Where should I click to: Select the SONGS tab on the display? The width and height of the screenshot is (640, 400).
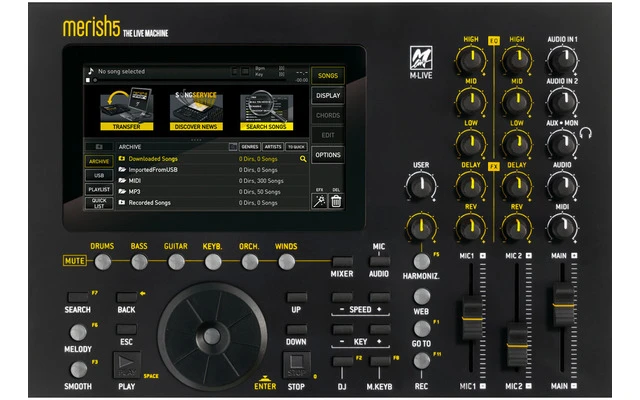pyautogui.click(x=328, y=76)
